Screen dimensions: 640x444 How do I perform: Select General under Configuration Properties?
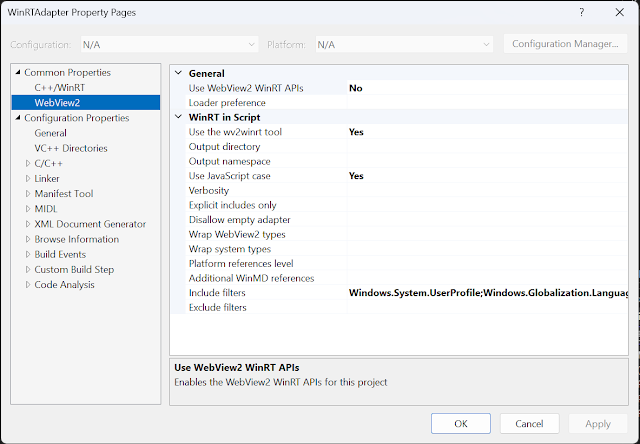pyautogui.click(x=50, y=133)
